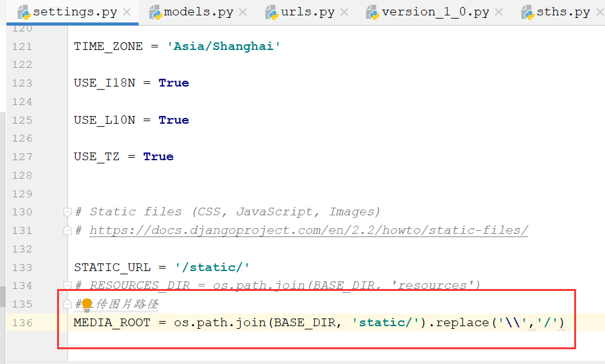Click the USE_I18N variable name

tap(105, 83)
